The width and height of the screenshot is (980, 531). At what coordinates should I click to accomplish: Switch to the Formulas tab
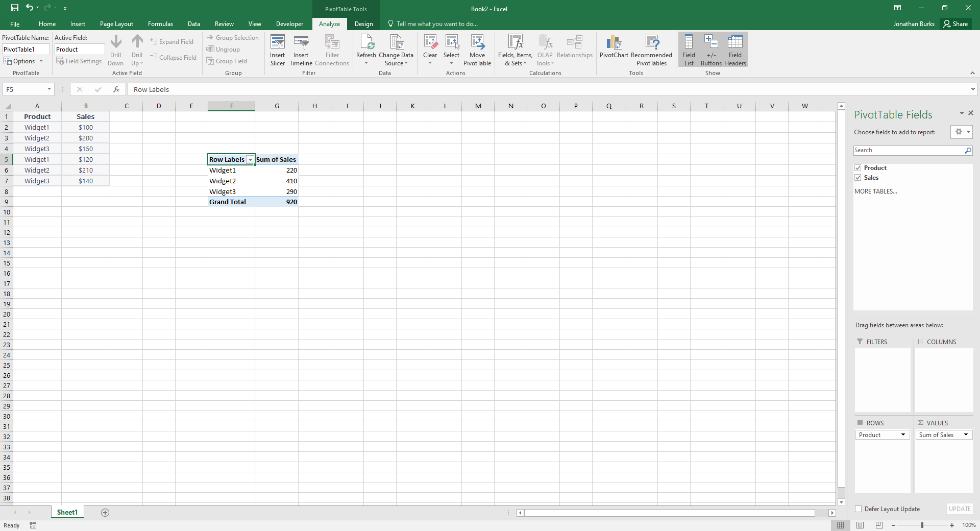point(160,24)
